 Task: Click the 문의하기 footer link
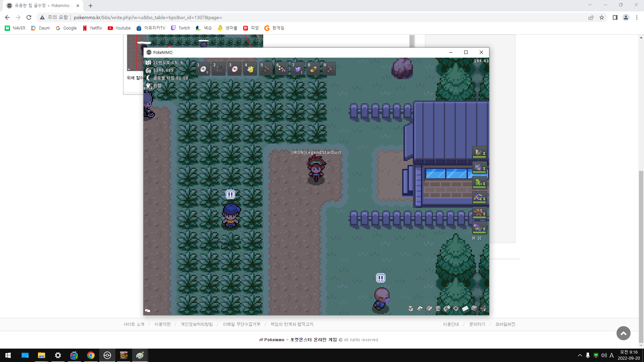point(477,324)
